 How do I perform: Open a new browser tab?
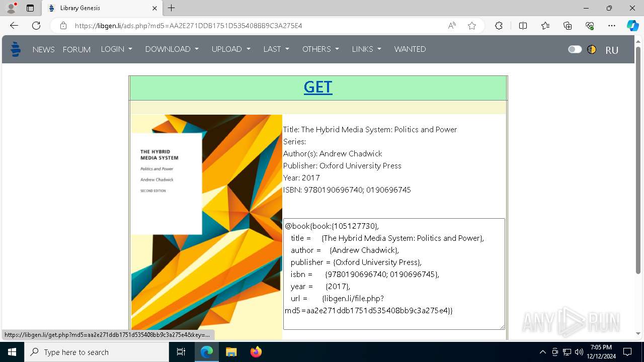point(172,8)
